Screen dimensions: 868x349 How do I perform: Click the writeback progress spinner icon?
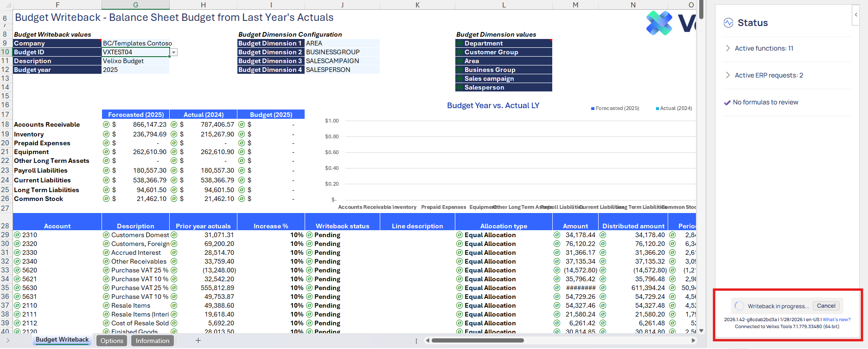pyautogui.click(x=740, y=306)
